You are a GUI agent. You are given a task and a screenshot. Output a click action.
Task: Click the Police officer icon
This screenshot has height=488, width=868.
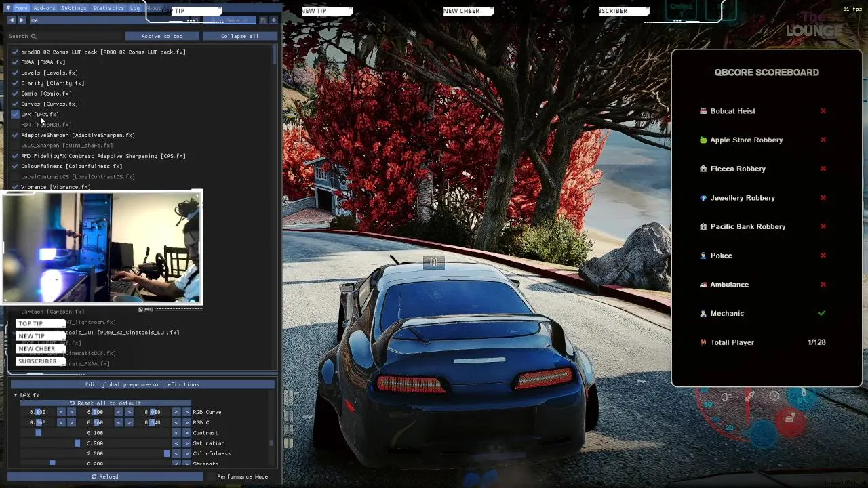pyautogui.click(x=703, y=256)
